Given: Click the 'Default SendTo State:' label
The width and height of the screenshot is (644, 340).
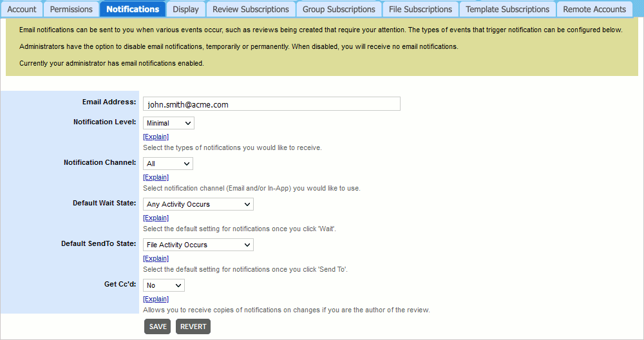Looking at the screenshot, I should point(99,244).
